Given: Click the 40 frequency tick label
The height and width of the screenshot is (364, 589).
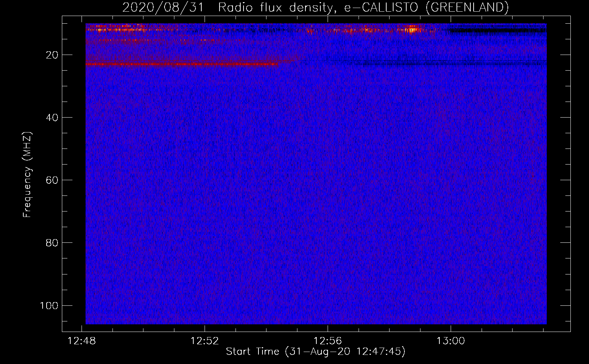Looking at the screenshot, I should pos(52,118).
